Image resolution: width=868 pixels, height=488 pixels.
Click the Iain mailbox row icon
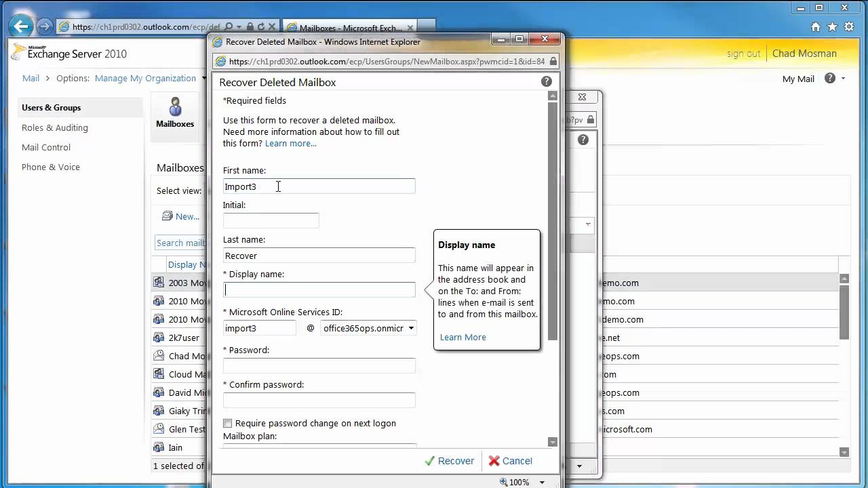coord(159,447)
